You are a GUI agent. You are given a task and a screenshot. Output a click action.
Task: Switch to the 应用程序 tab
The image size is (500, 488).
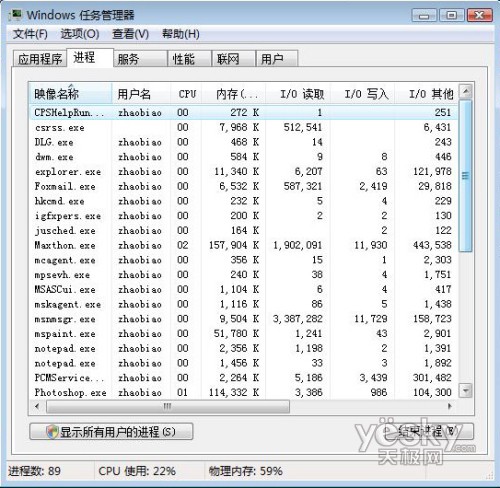point(40,59)
